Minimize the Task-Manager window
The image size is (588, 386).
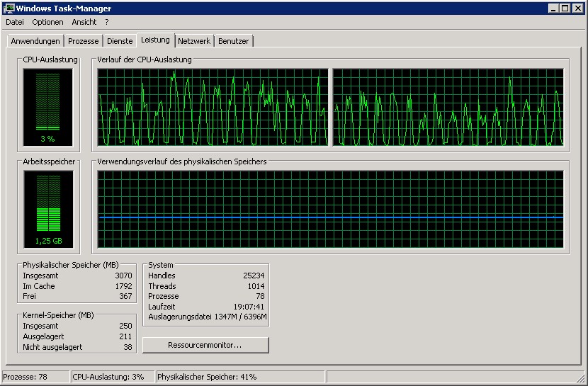coord(553,8)
